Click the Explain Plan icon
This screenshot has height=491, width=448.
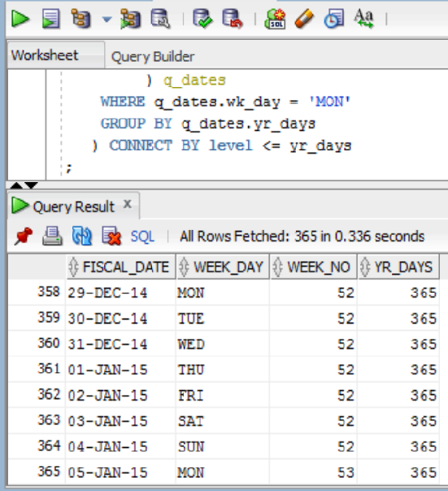tap(80, 19)
